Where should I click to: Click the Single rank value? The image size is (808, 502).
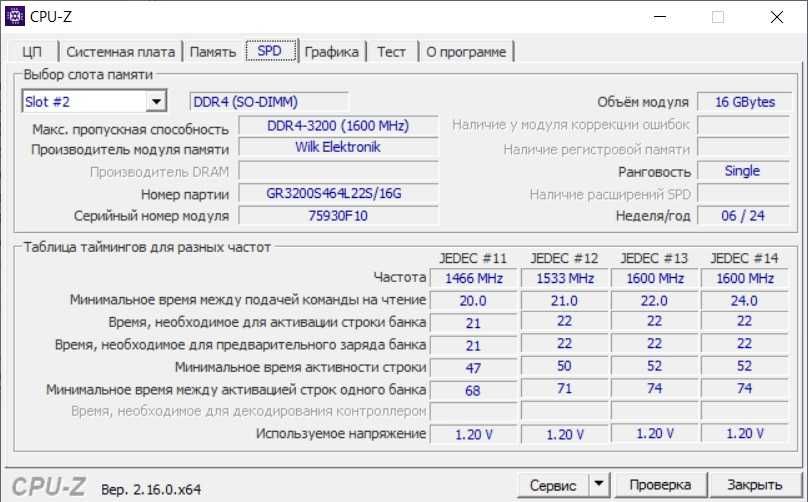[x=743, y=171]
